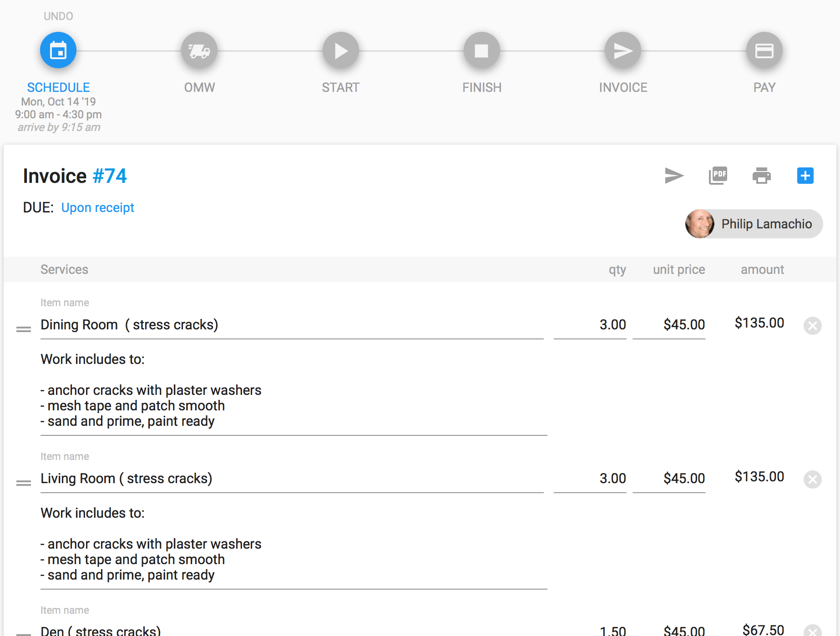
Task: Remove the Living Room line item
Action: coord(812,479)
